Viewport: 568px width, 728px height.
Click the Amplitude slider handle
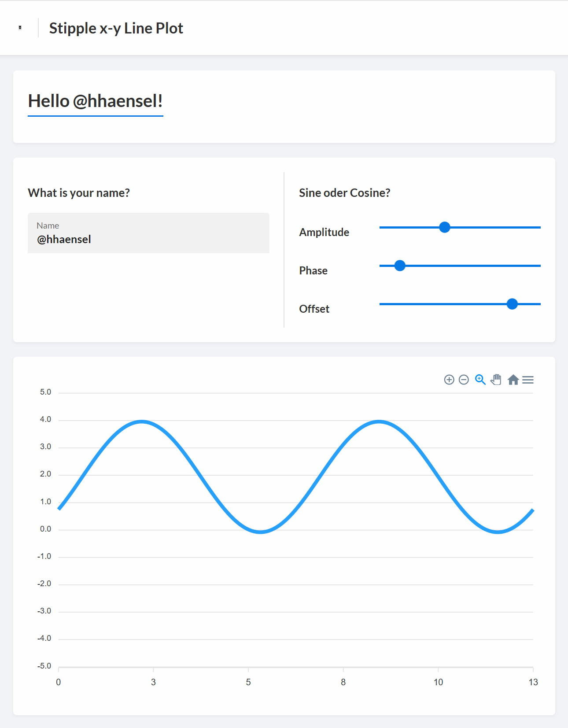[445, 227]
